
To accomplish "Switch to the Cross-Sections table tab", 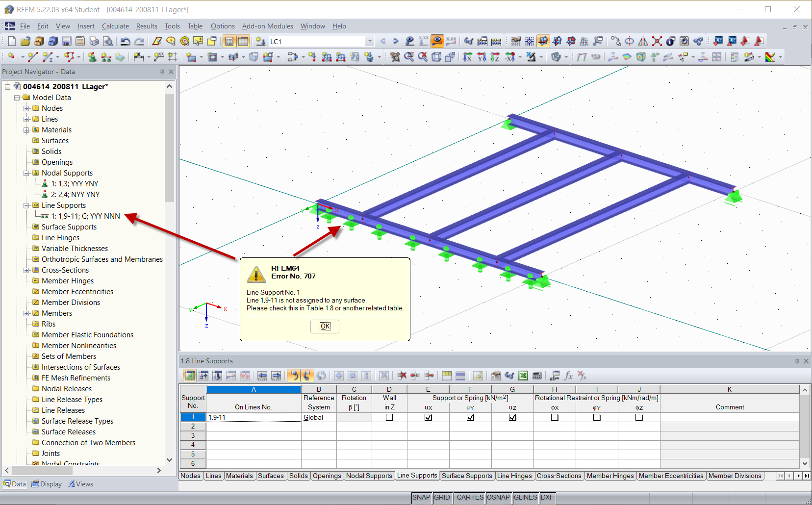I will [559, 476].
